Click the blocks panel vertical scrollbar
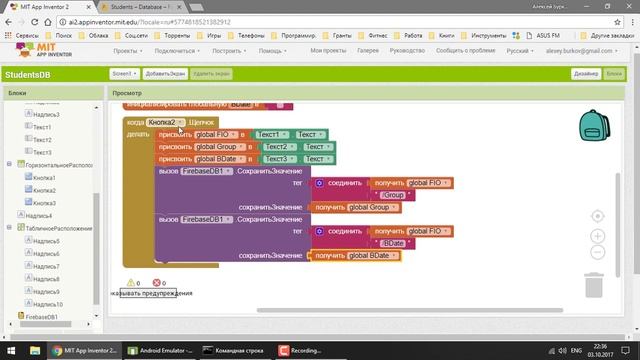The width and height of the screenshot is (640, 360). 96,249
